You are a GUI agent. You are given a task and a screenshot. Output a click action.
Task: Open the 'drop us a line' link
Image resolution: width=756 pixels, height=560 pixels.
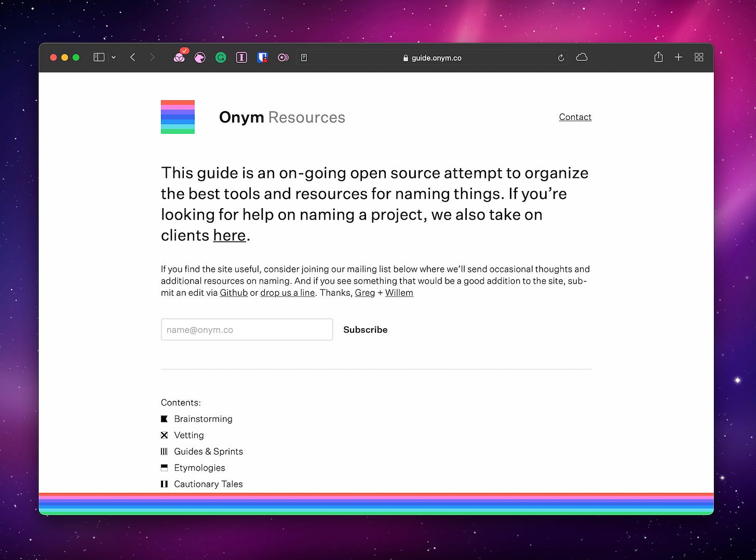point(287,293)
